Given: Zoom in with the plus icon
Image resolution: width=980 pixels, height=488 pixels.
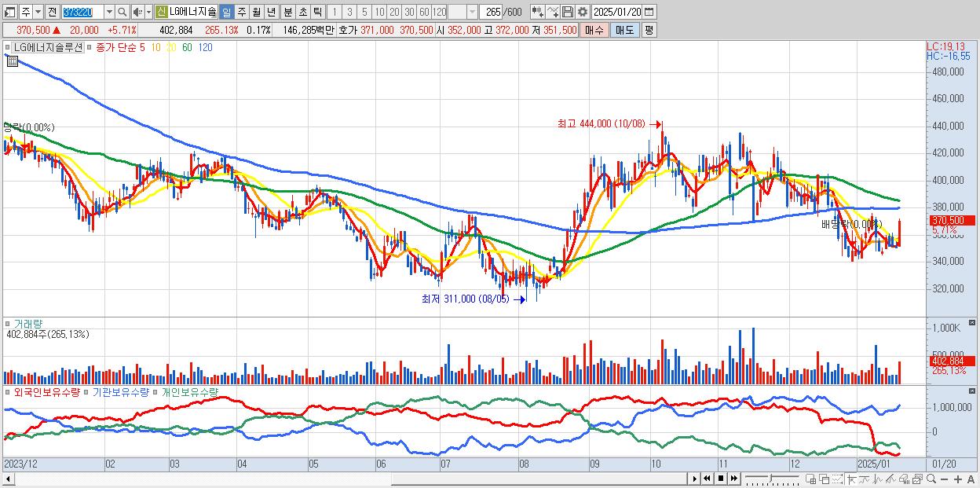Looking at the screenshot, I should (x=958, y=479).
